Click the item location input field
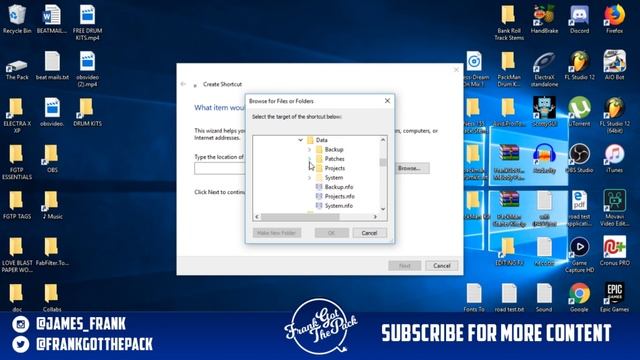The image size is (640, 360). pos(220,168)
